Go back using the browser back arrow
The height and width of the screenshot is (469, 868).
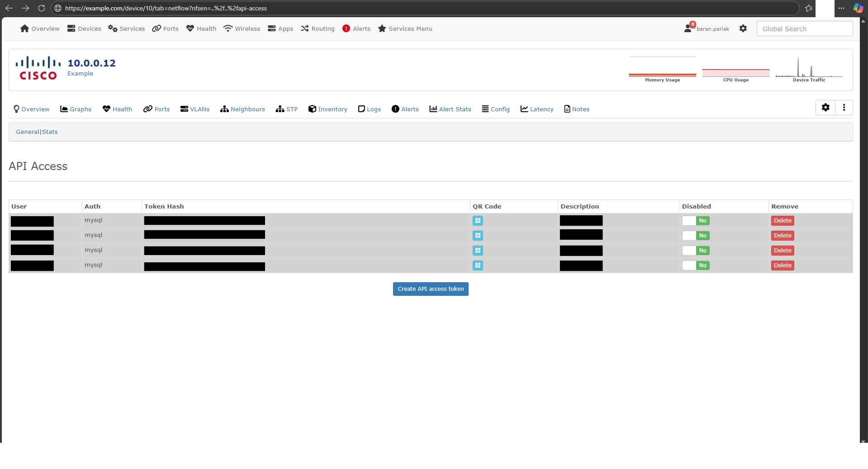coord(9,8)
